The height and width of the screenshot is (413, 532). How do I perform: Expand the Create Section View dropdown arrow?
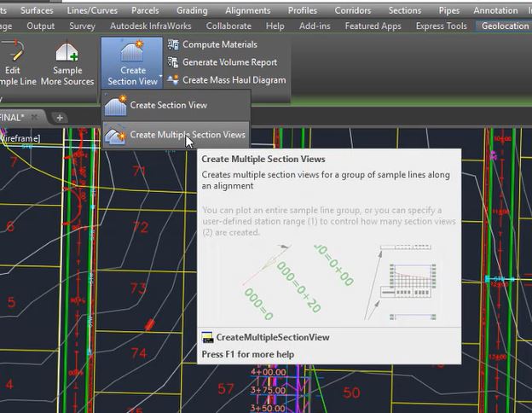pos(160,77)
